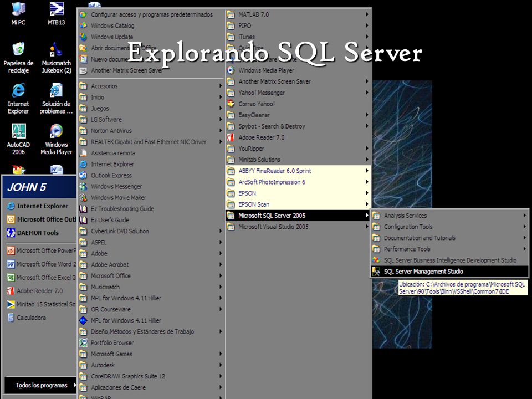The width and height of the screenshot is (532, 399).
Task: Click Aplicaciones de Caere folder
Action: click(x=151, y=387)
